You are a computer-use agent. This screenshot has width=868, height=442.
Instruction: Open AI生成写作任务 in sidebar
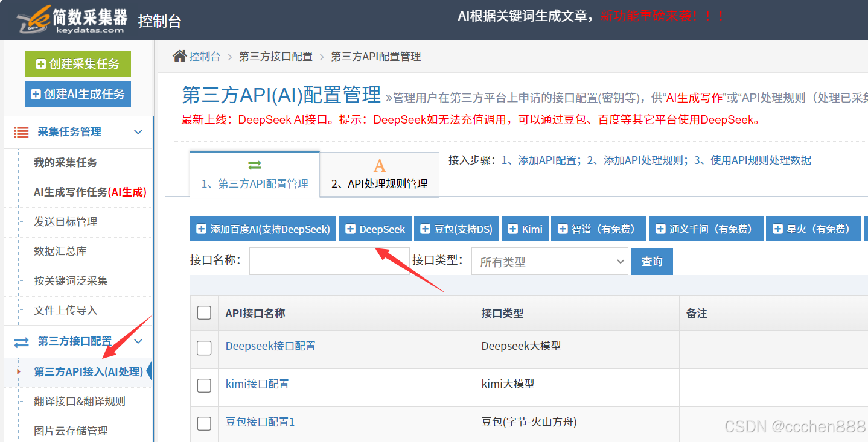pos(90,192)
